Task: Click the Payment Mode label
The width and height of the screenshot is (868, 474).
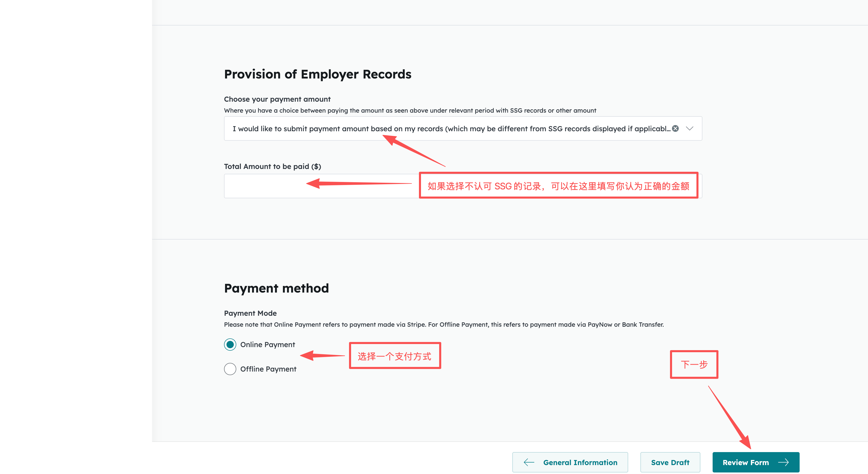Action: click(x=250, y=313)
